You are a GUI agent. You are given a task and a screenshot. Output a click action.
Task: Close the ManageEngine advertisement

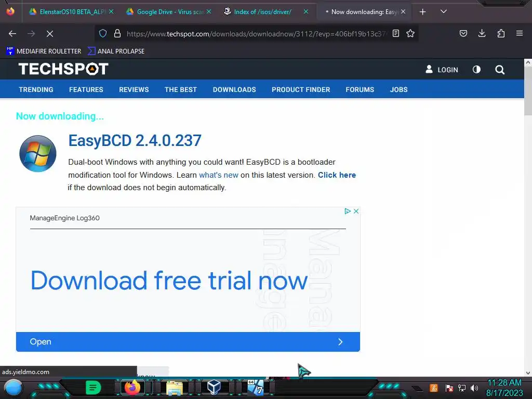[356, 211]
